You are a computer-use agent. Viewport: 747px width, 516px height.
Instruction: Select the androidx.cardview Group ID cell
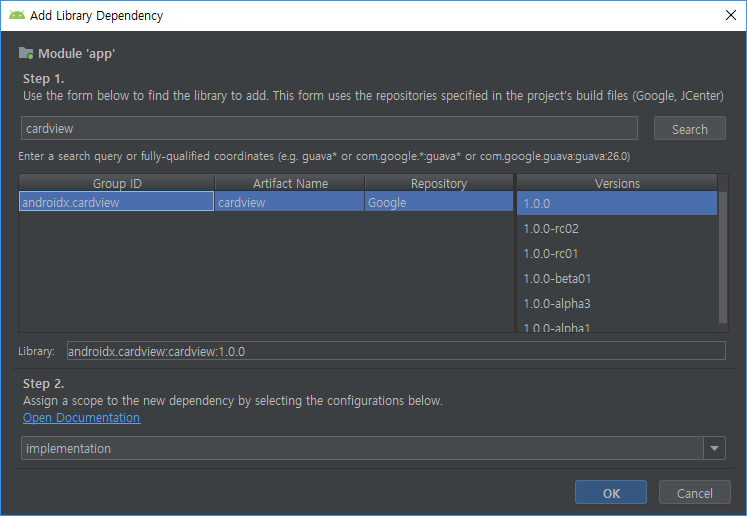pyautogui.click(x=116, y=202)
